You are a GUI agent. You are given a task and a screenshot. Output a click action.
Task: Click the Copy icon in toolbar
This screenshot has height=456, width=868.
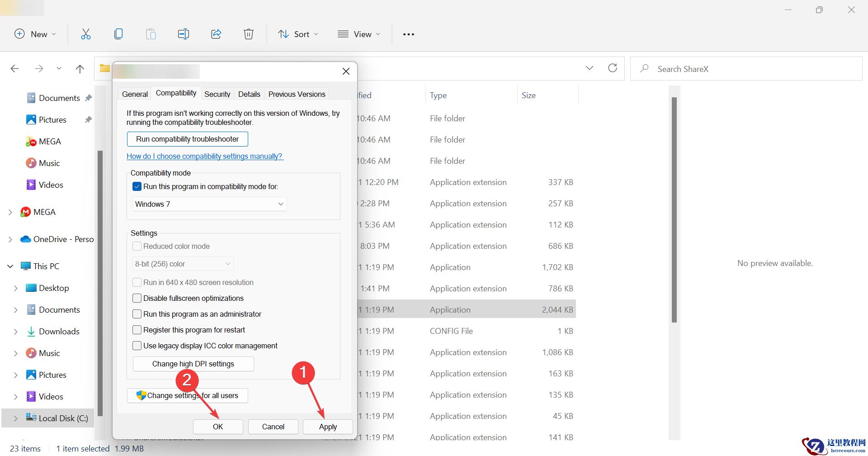point(118,34)
